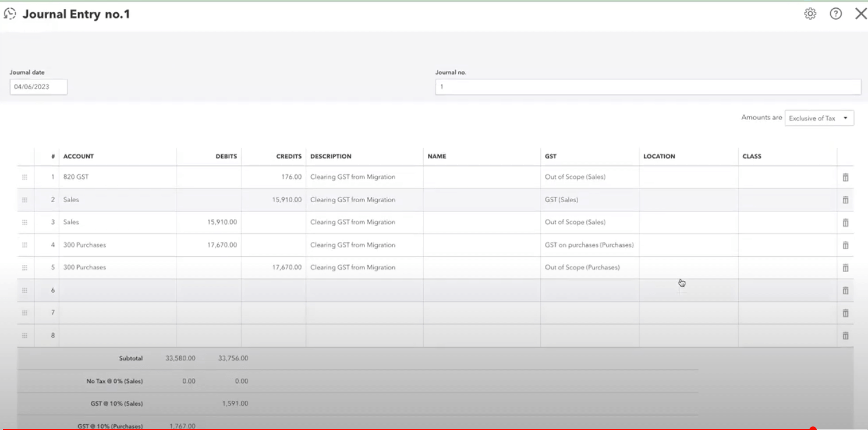Open the help question mark icon
This screenshot has height=430, width=868.
click(835, 14)
